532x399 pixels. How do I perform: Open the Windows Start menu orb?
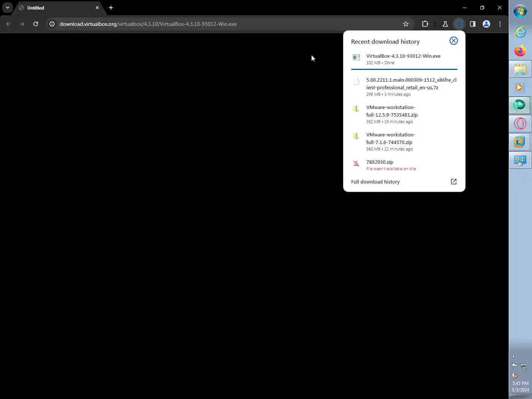(x=520, y=11)
